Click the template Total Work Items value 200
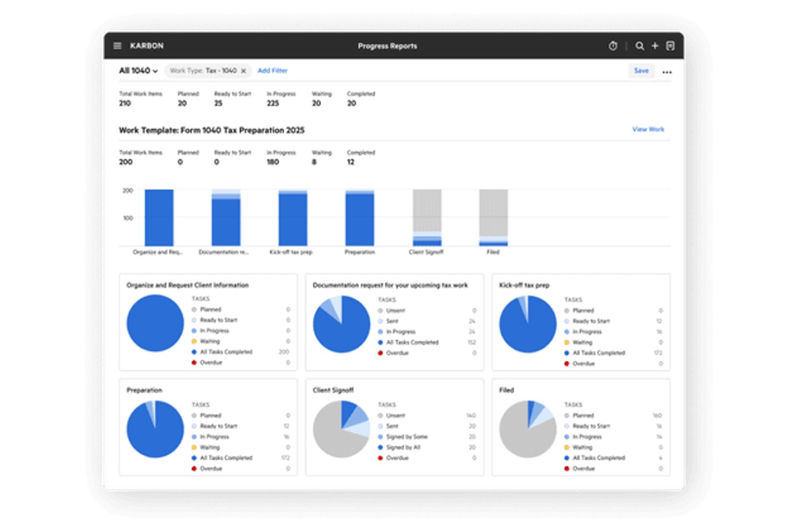798x532 pixels. (126, 162)
